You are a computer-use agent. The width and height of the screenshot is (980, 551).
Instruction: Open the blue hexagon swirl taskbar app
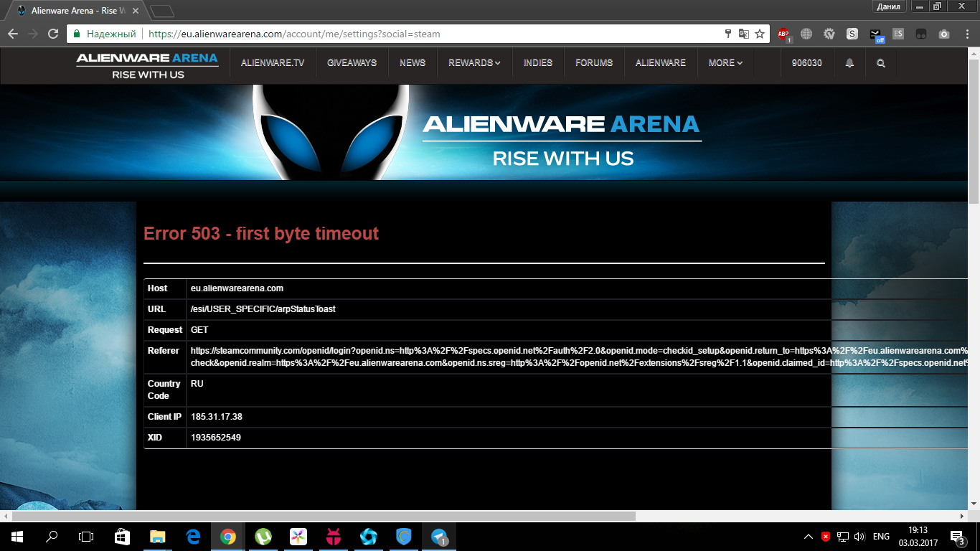(x=369, y=536)
